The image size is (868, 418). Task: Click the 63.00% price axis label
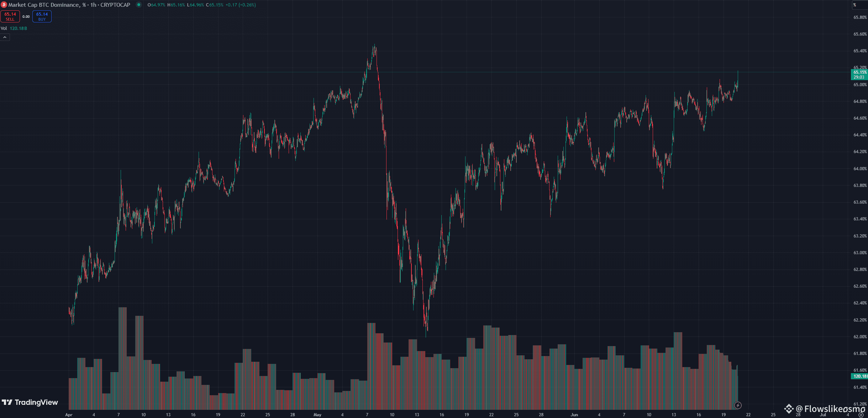tap(860, 253)
